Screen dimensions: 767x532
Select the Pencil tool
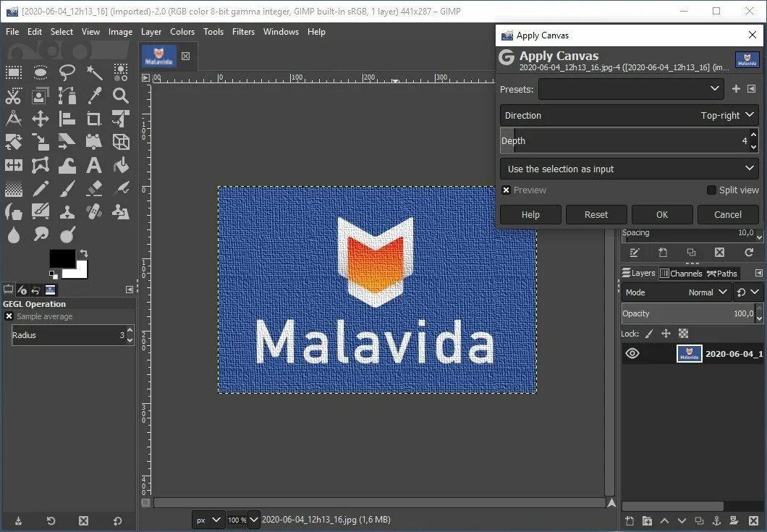(41, 188)
